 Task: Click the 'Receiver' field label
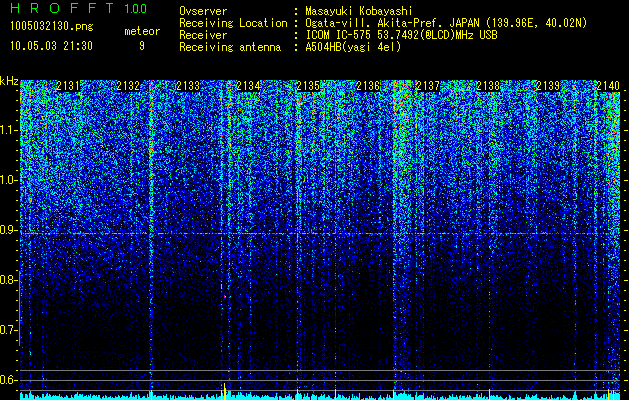point(203,35)
